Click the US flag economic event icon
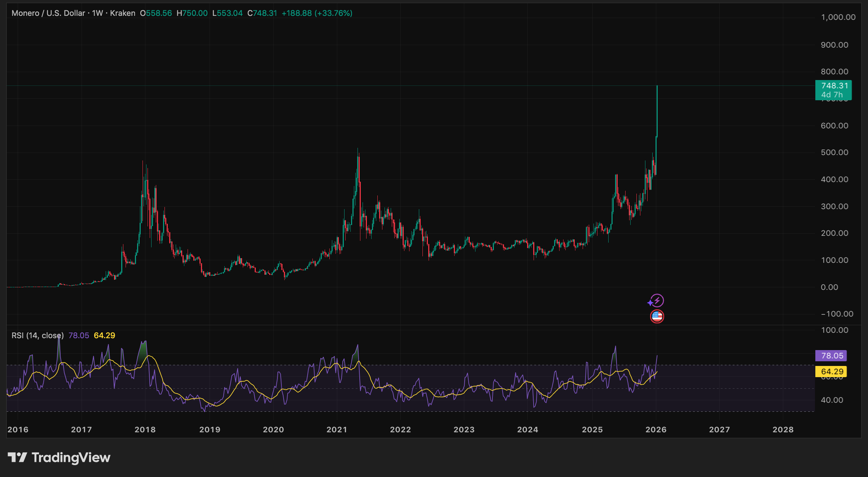 [657, 317]
